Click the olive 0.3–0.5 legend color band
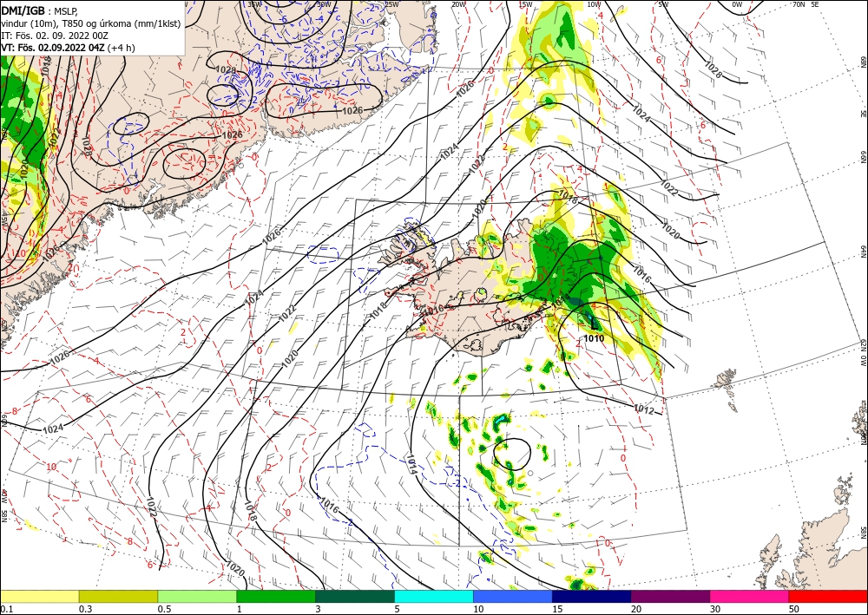This screenshot has width=868, height=615. [118, 596]
